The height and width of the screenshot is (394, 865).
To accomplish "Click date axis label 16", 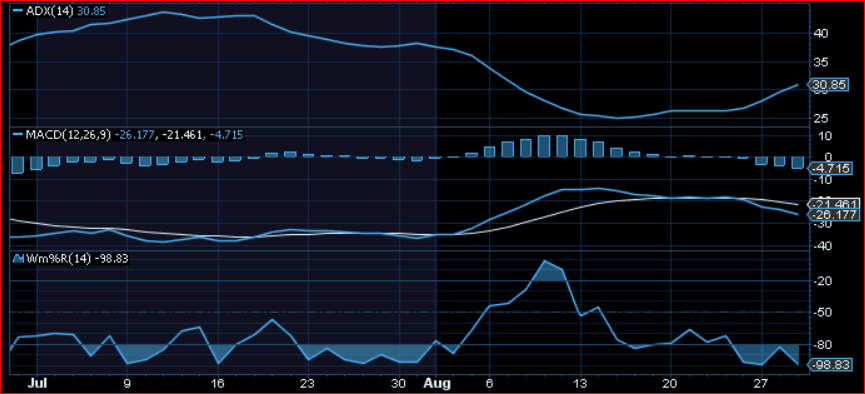I will click(x=218, y=384).
